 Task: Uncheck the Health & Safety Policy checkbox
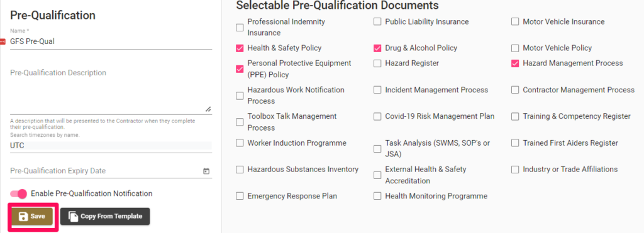tap(240, 48)
